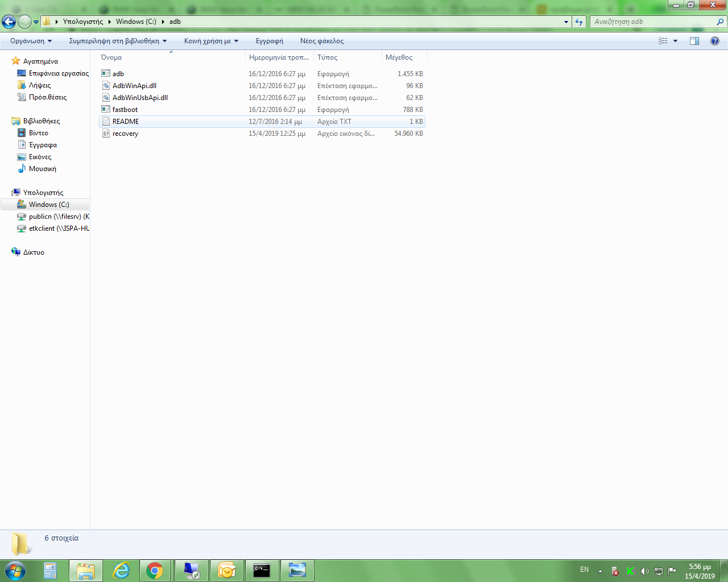The height and width of the screenshot is (582, 728).
Task: Launch Internet Explorer from the taskbar
Action: point(121,571)
